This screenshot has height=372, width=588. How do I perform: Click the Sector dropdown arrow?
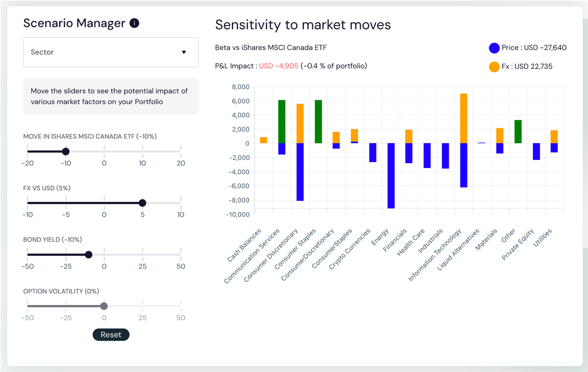point(184,52)
